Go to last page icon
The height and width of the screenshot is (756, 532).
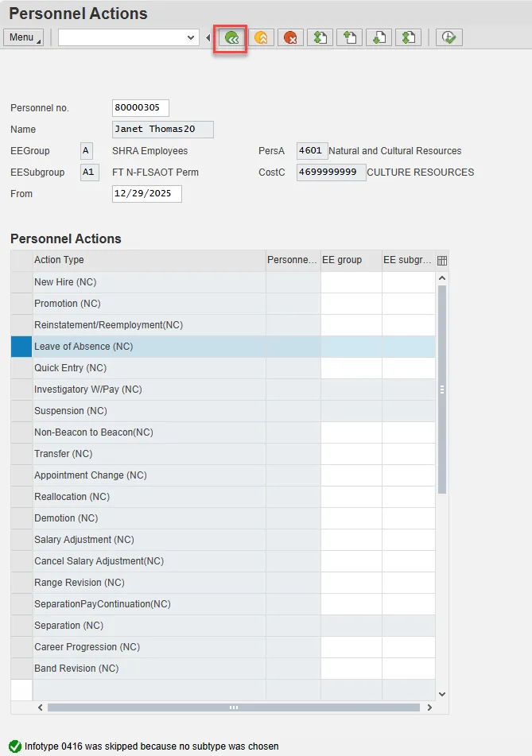point(408,37)
